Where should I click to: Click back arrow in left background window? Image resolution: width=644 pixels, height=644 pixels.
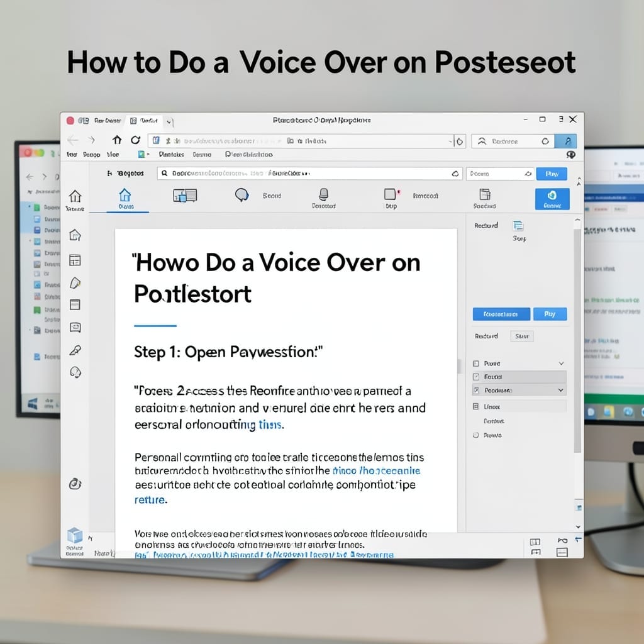[29, 177]
